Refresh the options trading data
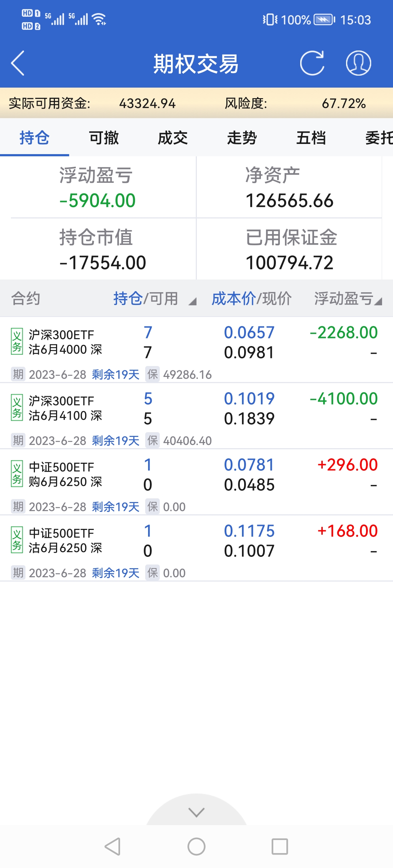Screen dimensions: 393x868 [x=312, y=63]
